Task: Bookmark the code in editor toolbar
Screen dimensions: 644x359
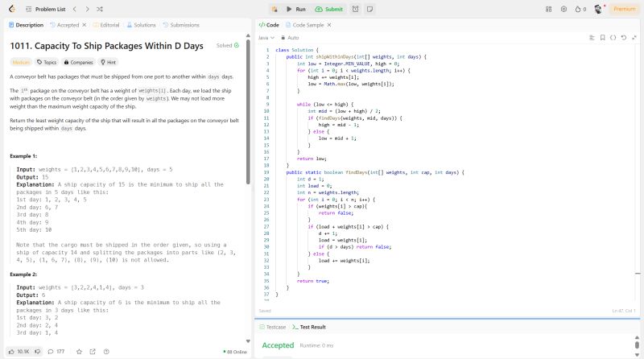Action: pos(601,38)
